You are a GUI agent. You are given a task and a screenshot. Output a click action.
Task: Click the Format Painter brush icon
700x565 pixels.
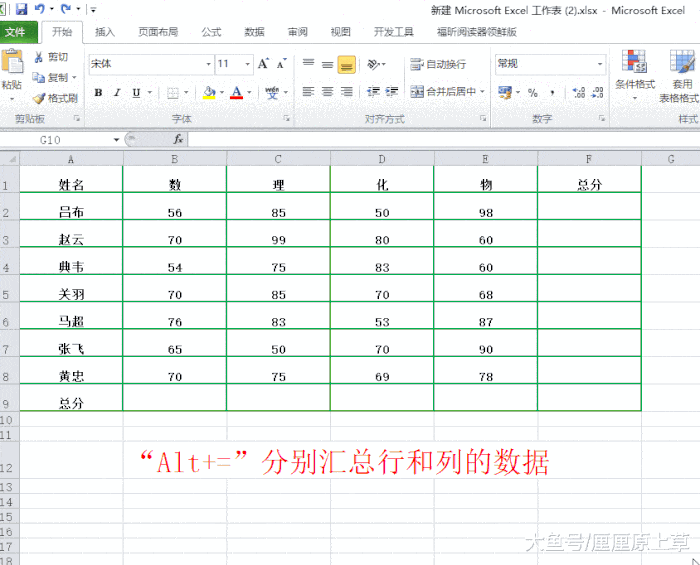point(39,98)
